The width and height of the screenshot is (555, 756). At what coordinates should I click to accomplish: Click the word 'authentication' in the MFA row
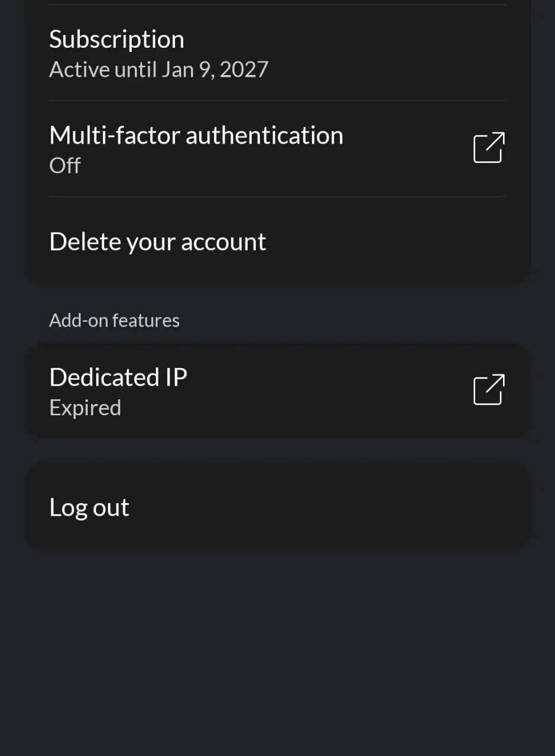pos(264,135)
